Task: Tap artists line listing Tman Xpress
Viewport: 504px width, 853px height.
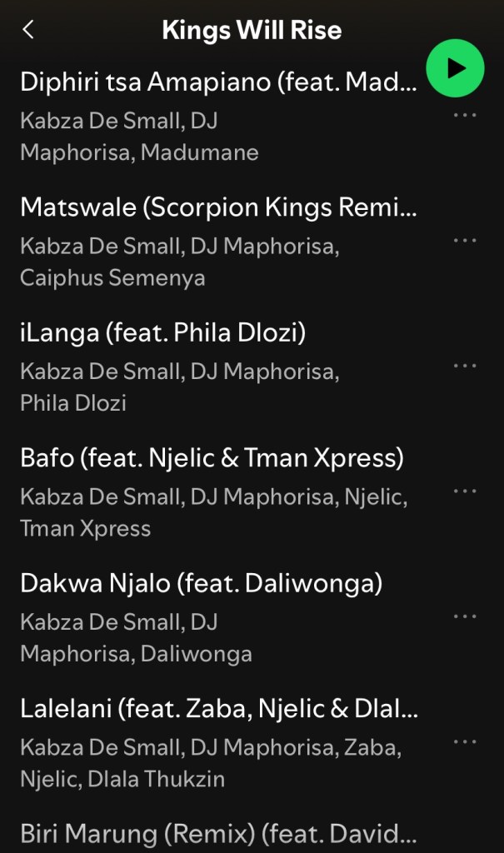Action: 214,512
